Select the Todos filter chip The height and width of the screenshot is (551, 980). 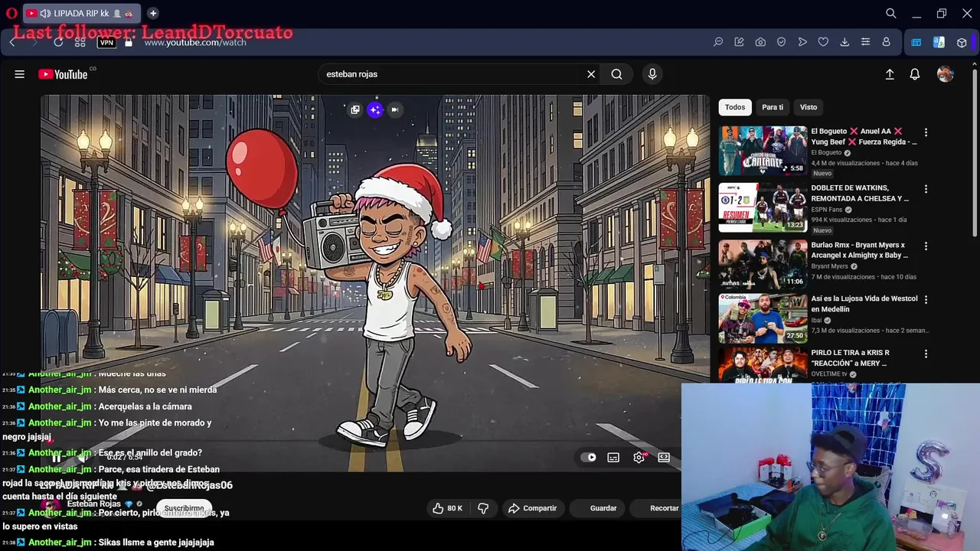(x=735, y=107)
